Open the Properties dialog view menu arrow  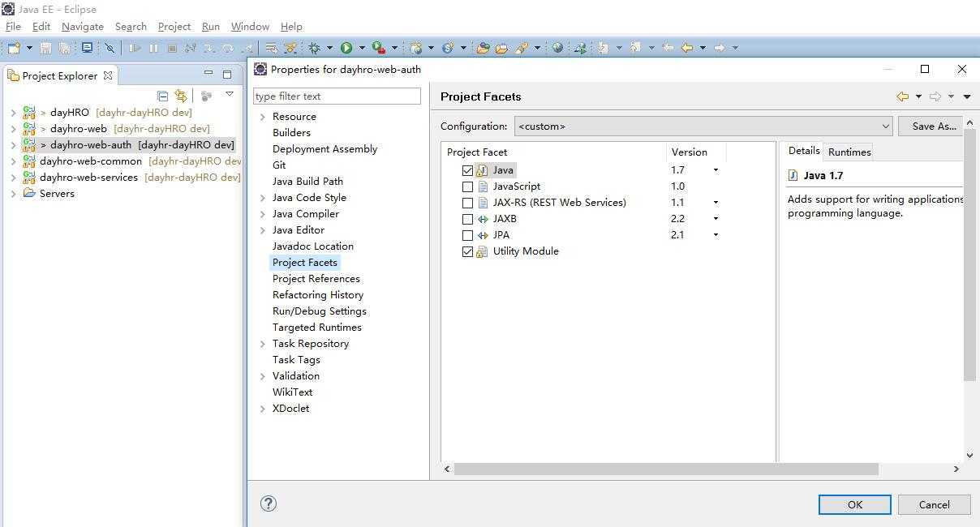[967, 96]
